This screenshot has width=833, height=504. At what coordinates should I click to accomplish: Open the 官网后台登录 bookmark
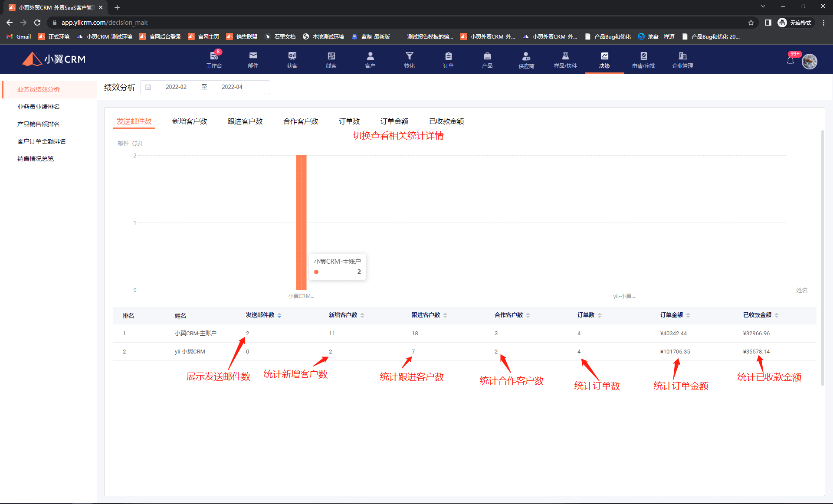point(160,36)
